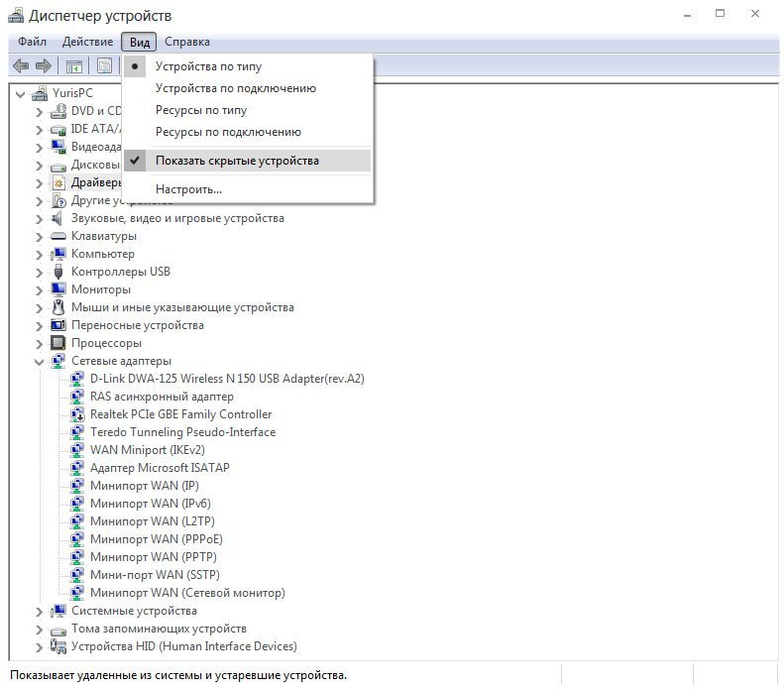This screenshot has height=689, width=784.
Task: Select Минипорт WAN (Сетевой монитор)
Action: click(x=187, y=593)
